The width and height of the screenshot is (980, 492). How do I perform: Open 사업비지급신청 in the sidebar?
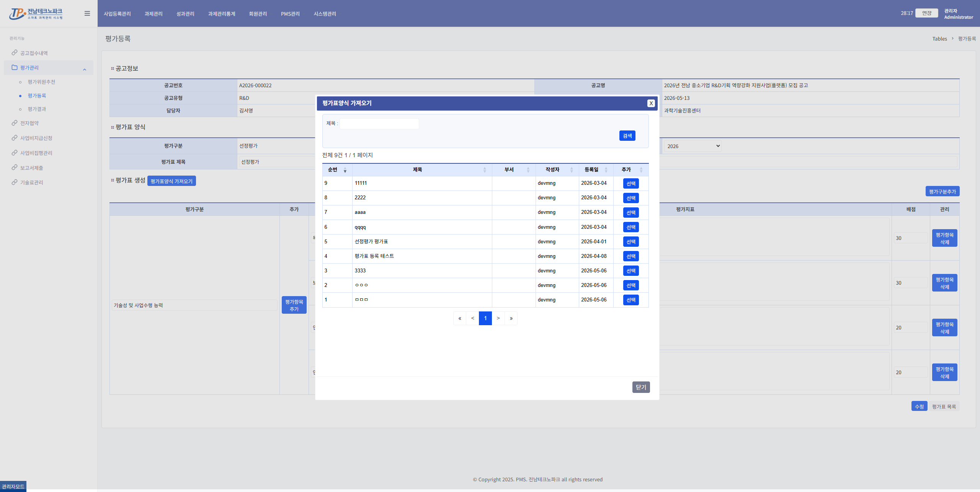36,138
